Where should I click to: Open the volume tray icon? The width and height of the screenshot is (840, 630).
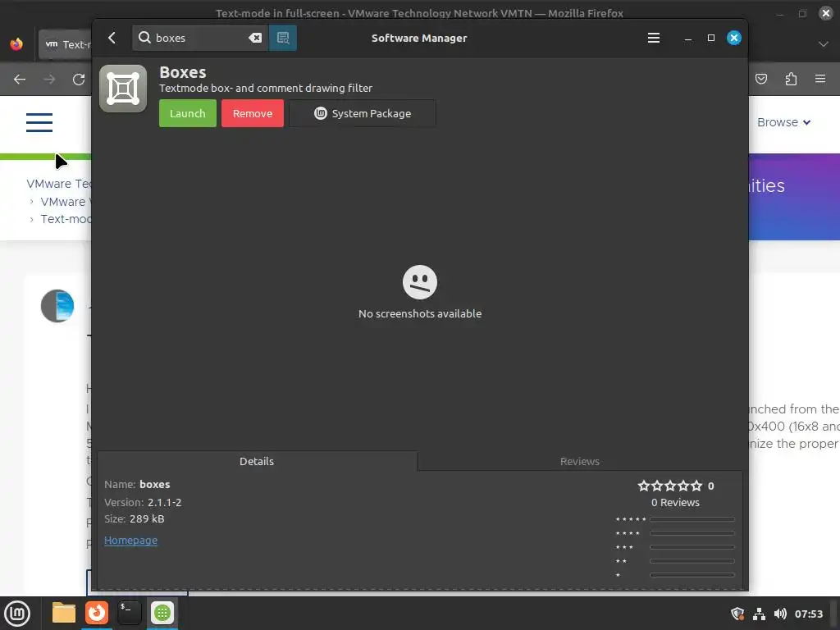pos(781,614)
